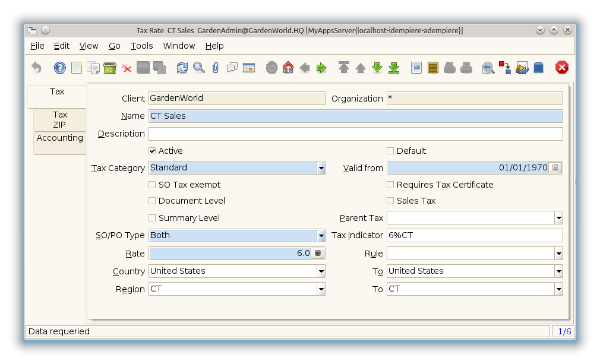Enable the SO Tax exempt checkbox

[x=153, y=185]
